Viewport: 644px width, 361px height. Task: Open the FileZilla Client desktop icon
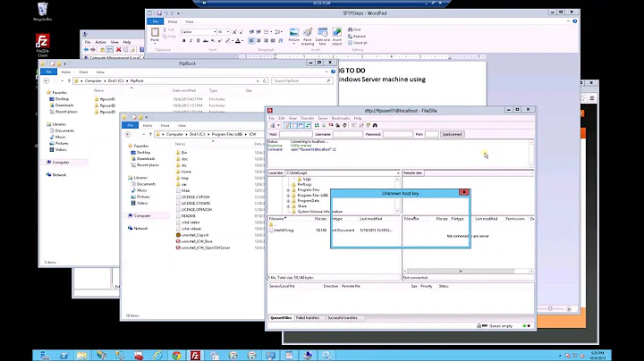[x=43, y=45]
